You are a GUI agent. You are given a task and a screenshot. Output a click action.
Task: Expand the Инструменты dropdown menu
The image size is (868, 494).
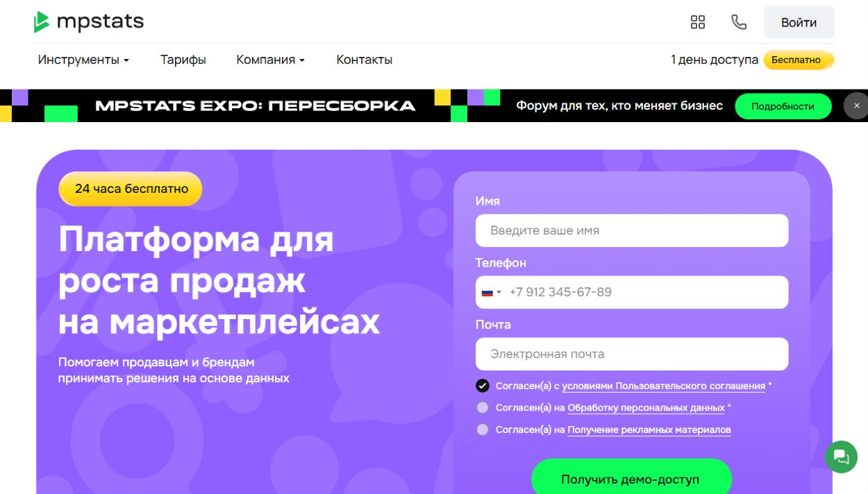coord(83,60)
